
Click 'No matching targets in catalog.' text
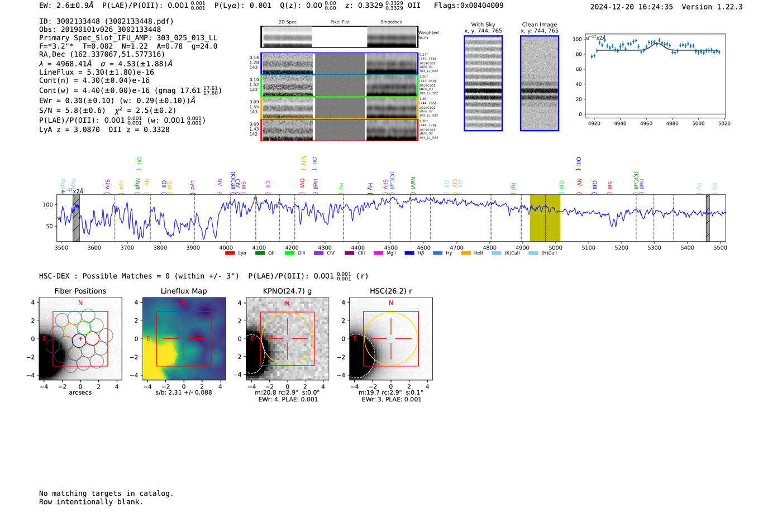tap(106, 493)
